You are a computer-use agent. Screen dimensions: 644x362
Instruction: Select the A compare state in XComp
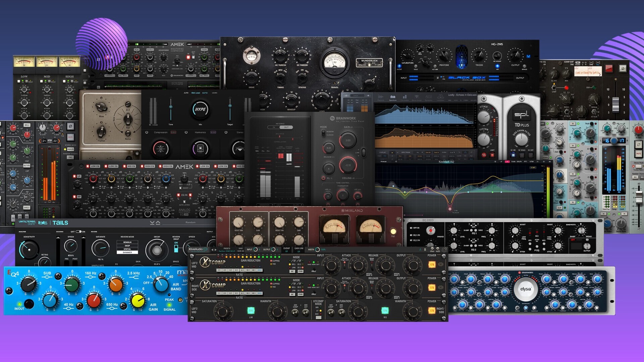pyautogui.click(x=420, y=249)
